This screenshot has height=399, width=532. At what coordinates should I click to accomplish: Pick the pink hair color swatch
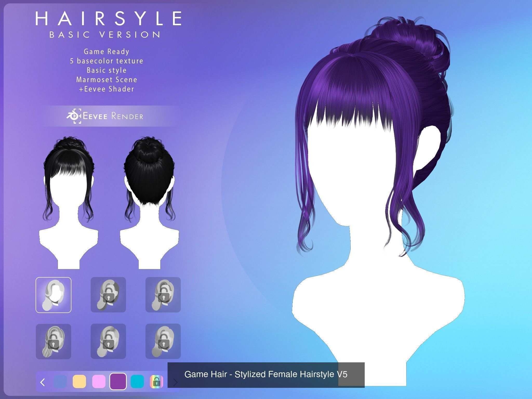coord(99,381)
